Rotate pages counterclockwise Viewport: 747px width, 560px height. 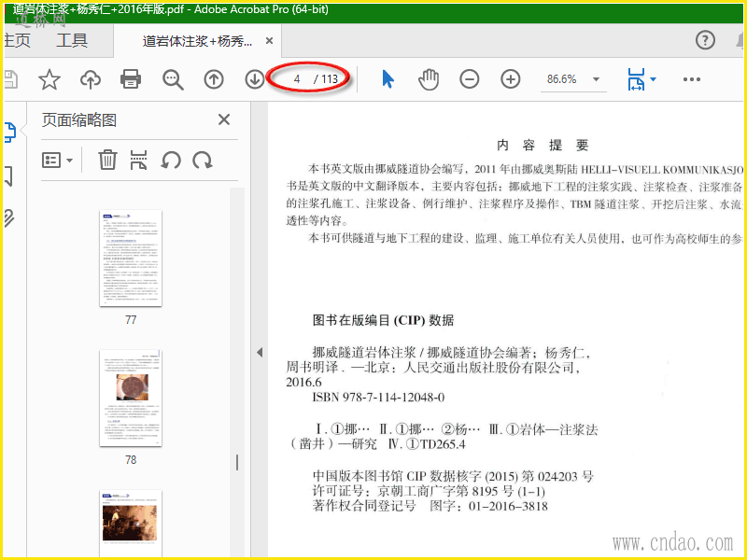click(x=171, y=160)
